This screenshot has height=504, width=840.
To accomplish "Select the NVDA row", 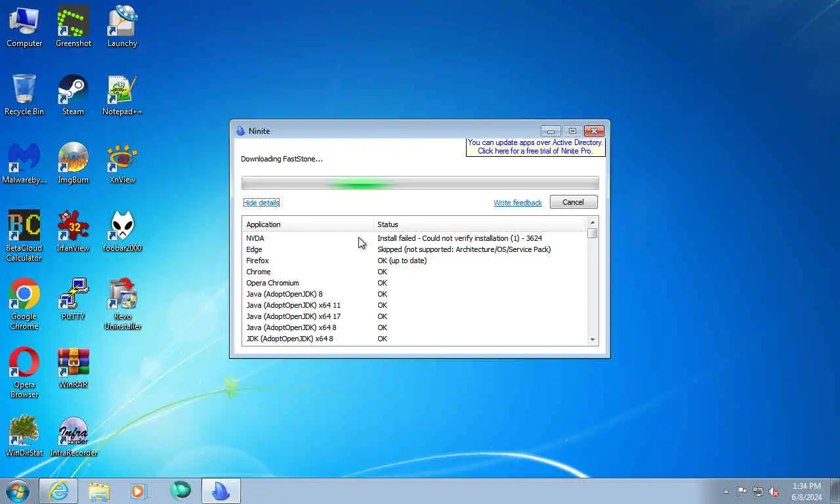I will pyautogui.click(x=414, y=238).
